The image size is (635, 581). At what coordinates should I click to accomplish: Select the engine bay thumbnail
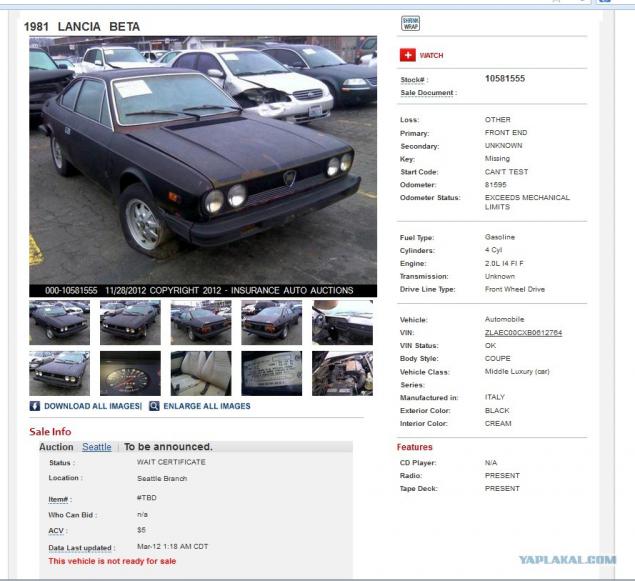342,373
